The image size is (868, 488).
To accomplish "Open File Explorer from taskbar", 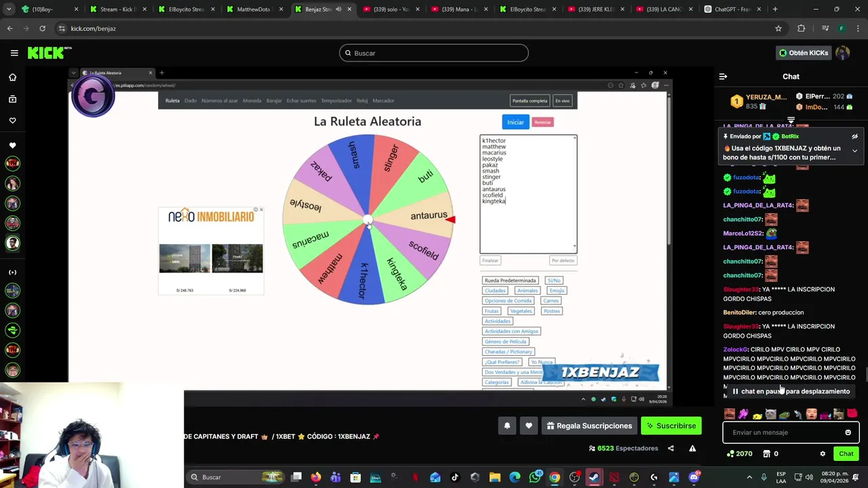I will coord(495,477).
